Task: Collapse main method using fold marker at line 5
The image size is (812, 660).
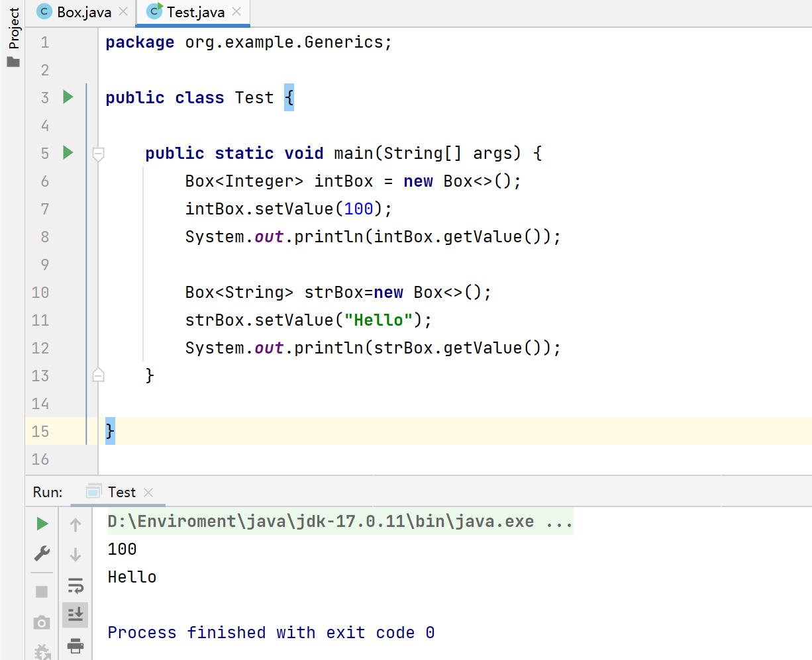Action: [98, 154]
